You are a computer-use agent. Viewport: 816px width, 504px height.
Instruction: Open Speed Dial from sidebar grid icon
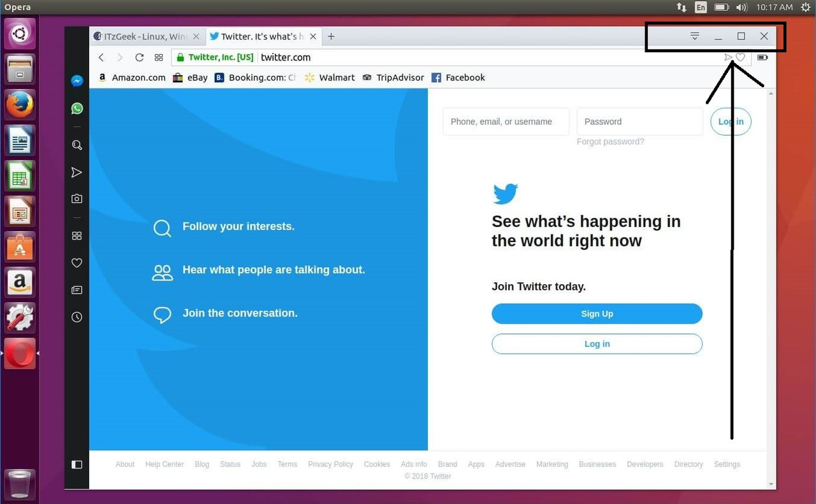click(77, 236)
